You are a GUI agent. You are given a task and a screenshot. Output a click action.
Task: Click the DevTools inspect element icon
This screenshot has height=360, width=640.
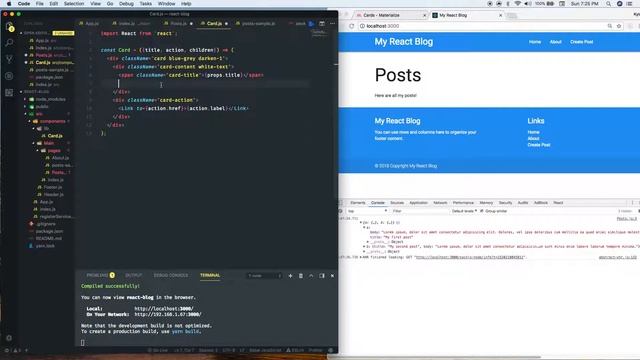(341, 203)
